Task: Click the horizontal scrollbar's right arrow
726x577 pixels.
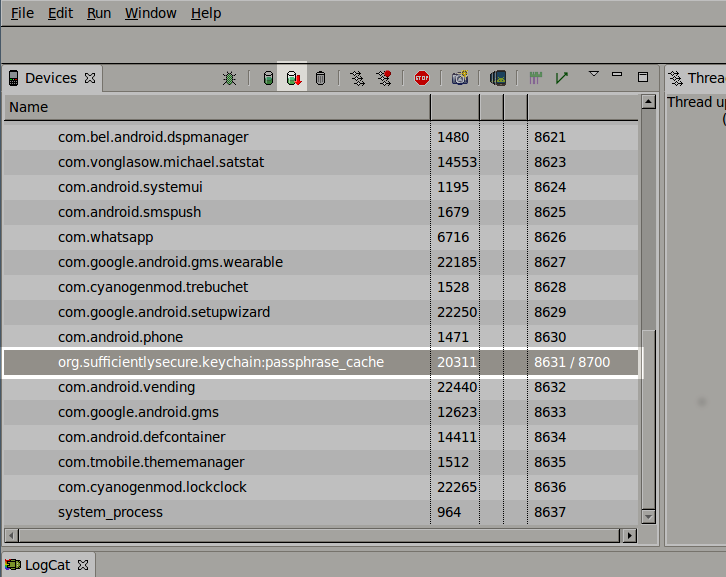Action: (629, 535)
